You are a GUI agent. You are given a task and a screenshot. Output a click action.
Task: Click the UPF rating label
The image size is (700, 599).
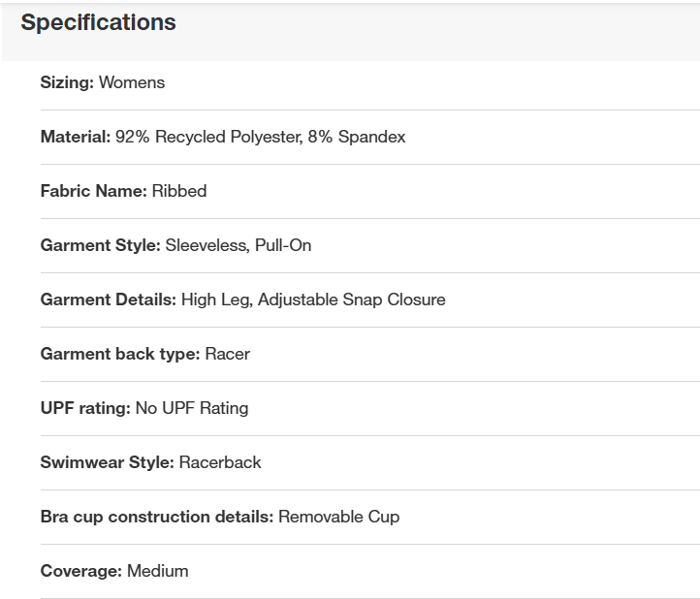tap(85, 408)
